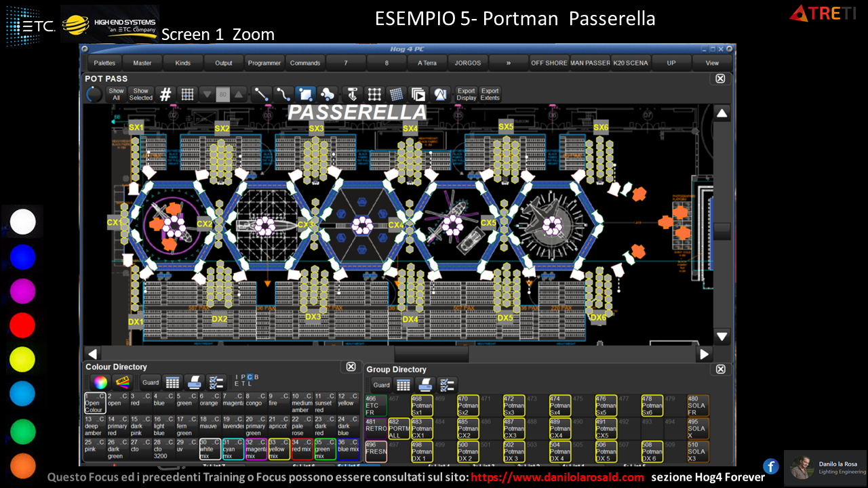Toggle the P mask letter in Colour Directory

pos(243,377)
